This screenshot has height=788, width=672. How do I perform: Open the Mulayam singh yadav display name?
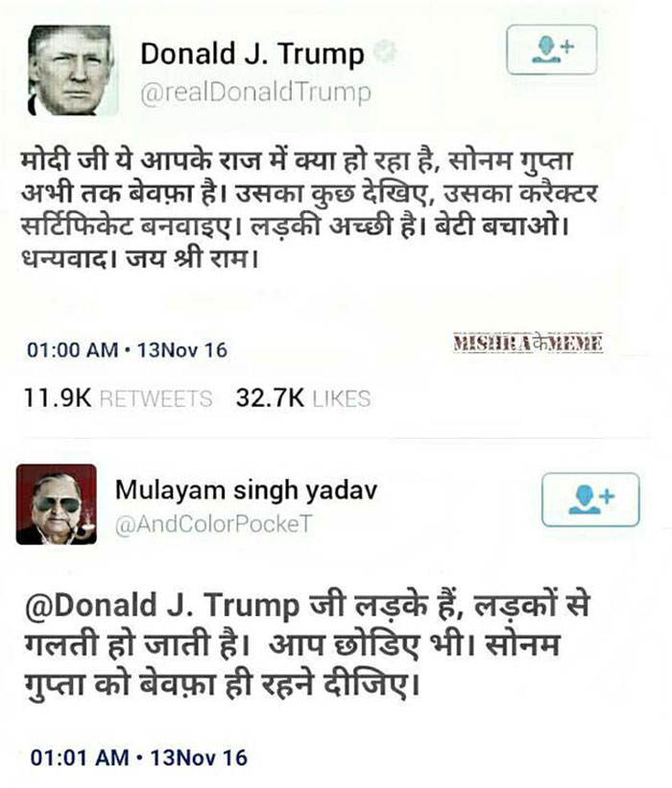pyautogui.click(x=246, y=490)
